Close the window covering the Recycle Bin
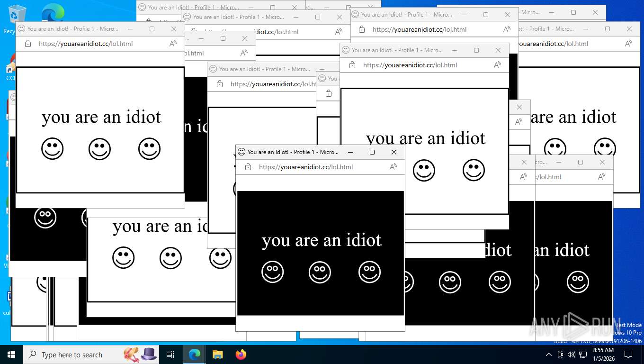 pos(174,29)
